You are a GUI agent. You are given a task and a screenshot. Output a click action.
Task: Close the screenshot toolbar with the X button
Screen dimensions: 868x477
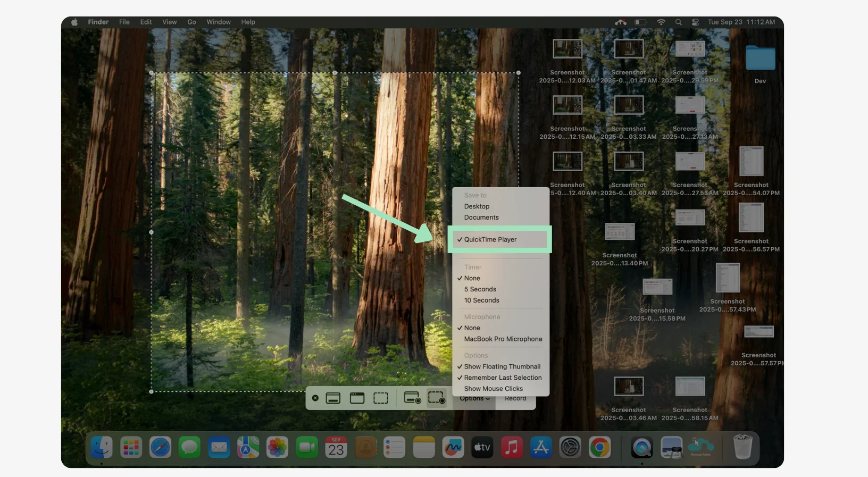coord(315,398)
